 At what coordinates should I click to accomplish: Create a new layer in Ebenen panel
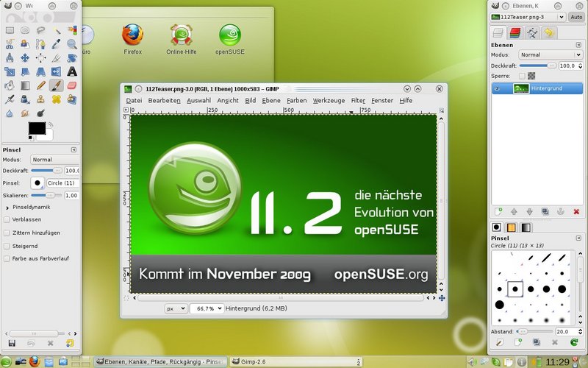coord(498,212)
